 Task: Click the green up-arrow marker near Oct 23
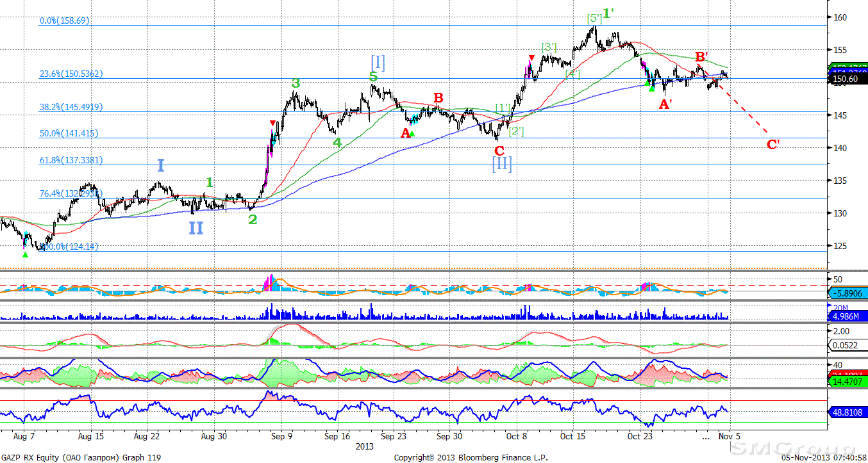click(651, 88)
